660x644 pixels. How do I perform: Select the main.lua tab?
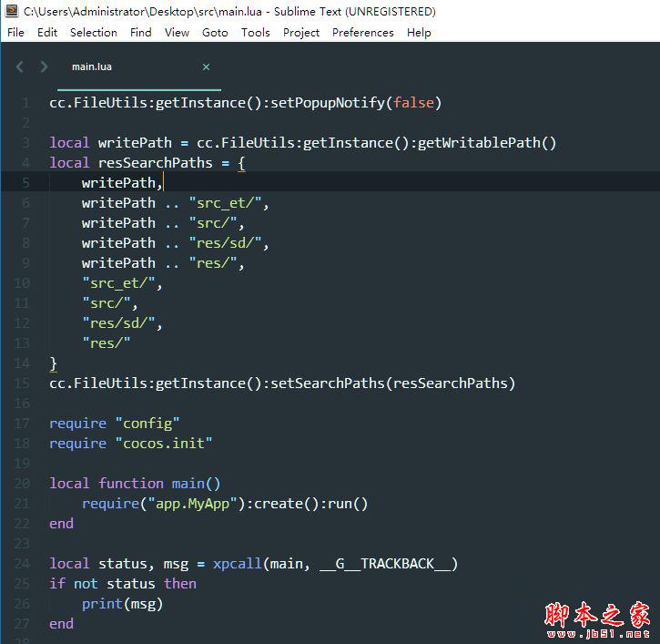92,66
